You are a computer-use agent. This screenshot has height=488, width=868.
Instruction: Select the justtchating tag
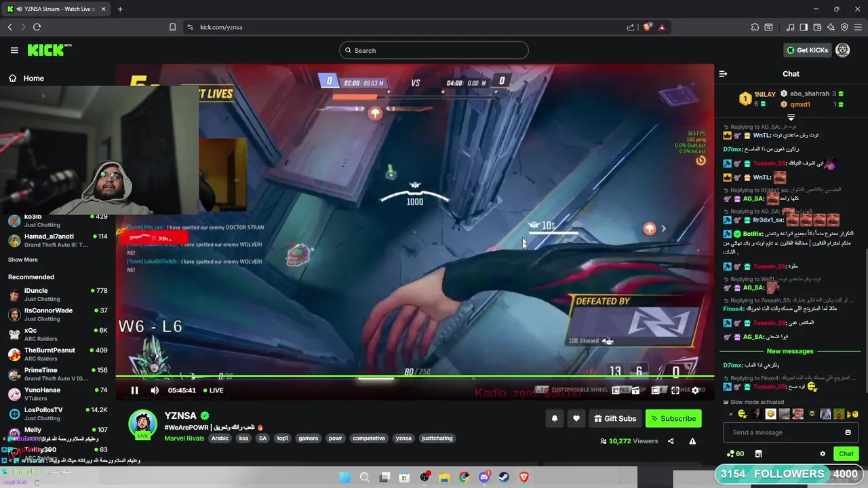point(437,439)
